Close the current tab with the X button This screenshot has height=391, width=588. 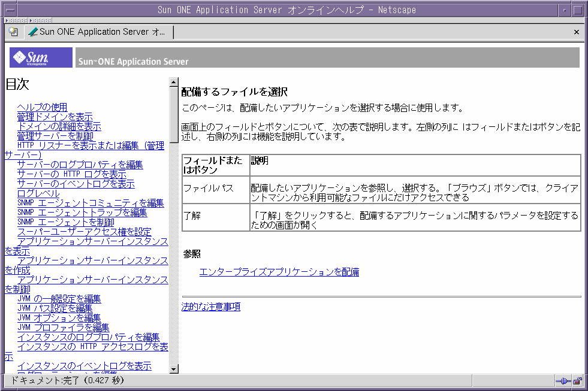[577, 32]
